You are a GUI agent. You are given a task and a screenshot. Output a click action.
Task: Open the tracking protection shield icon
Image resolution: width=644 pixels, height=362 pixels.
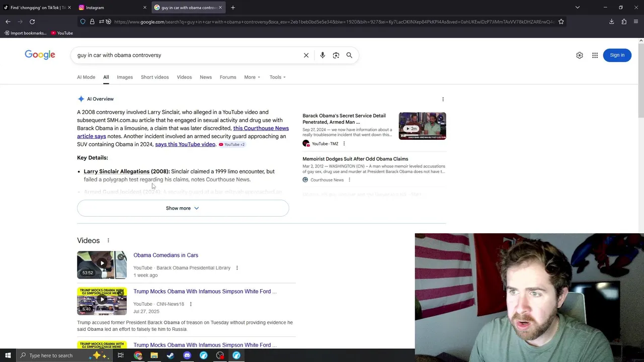click(x=83, y=22)
